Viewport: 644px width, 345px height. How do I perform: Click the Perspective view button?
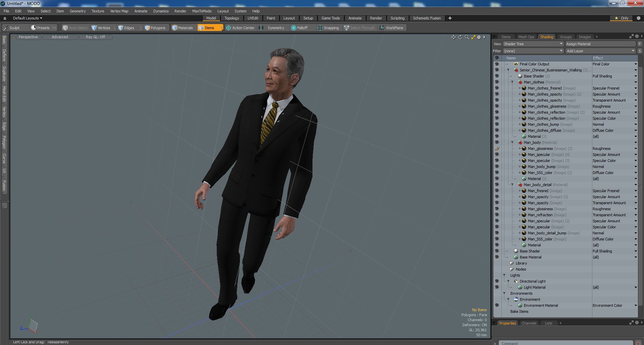point(28,37)
